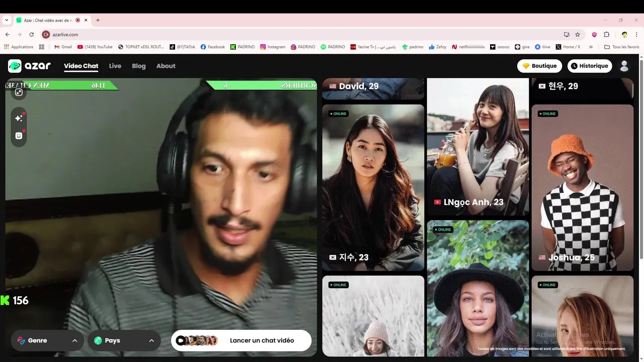644x362 pixels.
Task: Open the Joshua, 25 profile card
Action: [583, 188]
